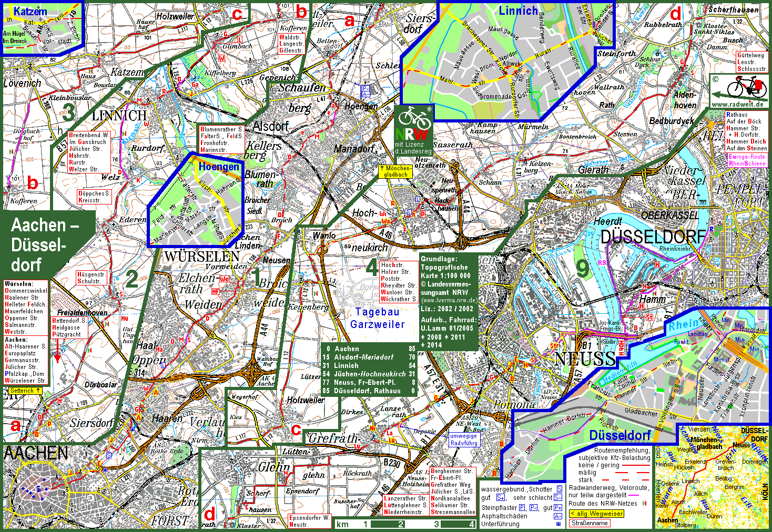This screenshot has width=772, height=532.
Task: Click the 'Rathaus Auf der Böck' street box
Action: (747, 131)
